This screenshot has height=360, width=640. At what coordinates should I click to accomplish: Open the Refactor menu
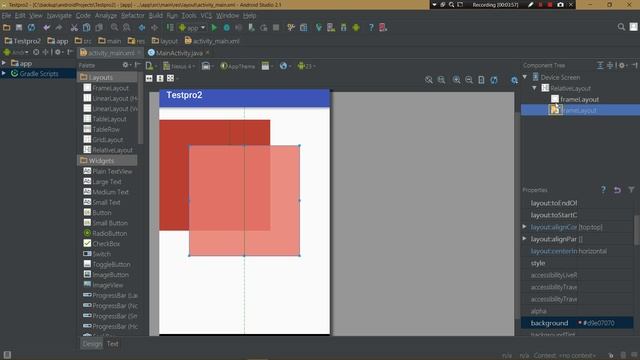click(x=133, y=16)
